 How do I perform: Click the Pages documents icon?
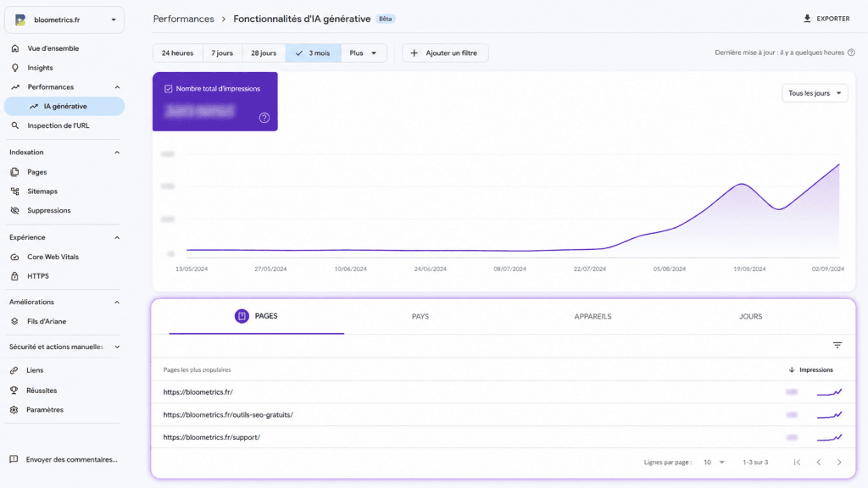point(15,172)
